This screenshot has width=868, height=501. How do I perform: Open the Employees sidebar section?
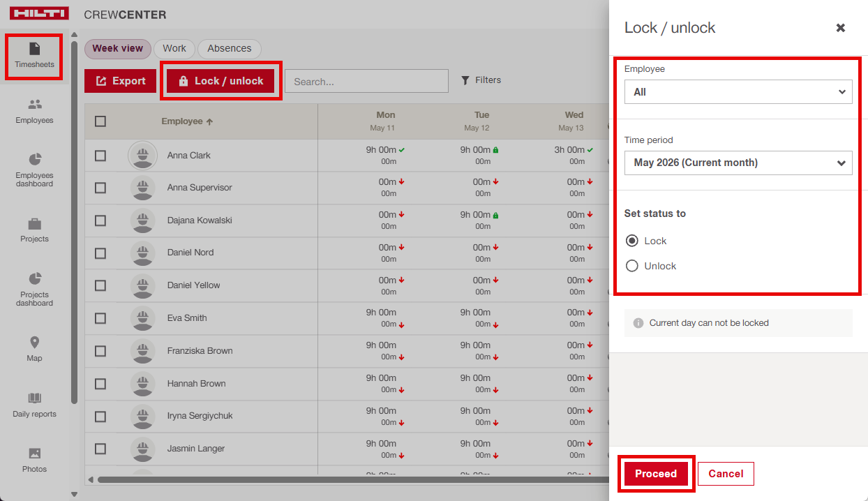34,112
